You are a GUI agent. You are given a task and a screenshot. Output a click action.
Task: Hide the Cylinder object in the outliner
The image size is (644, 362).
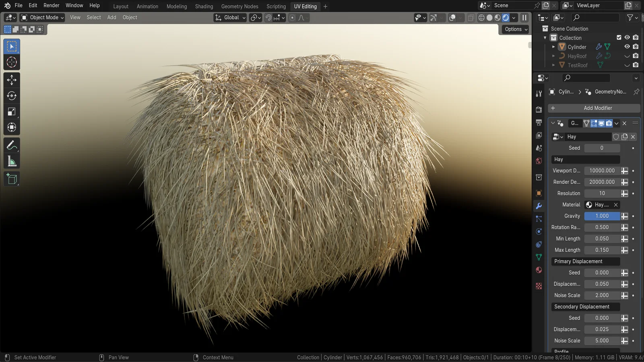click(x=627, y=47)
